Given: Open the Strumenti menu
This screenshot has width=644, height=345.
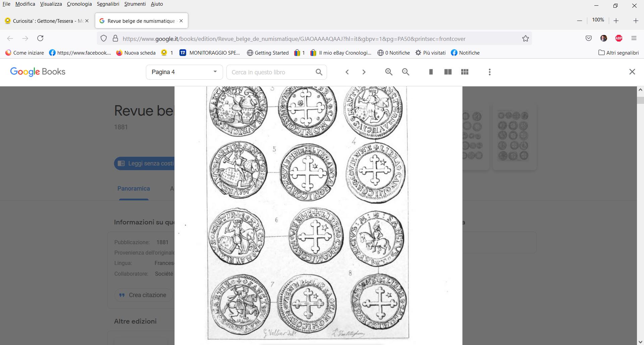Looking at the screenshot, I should coord(135,4).
